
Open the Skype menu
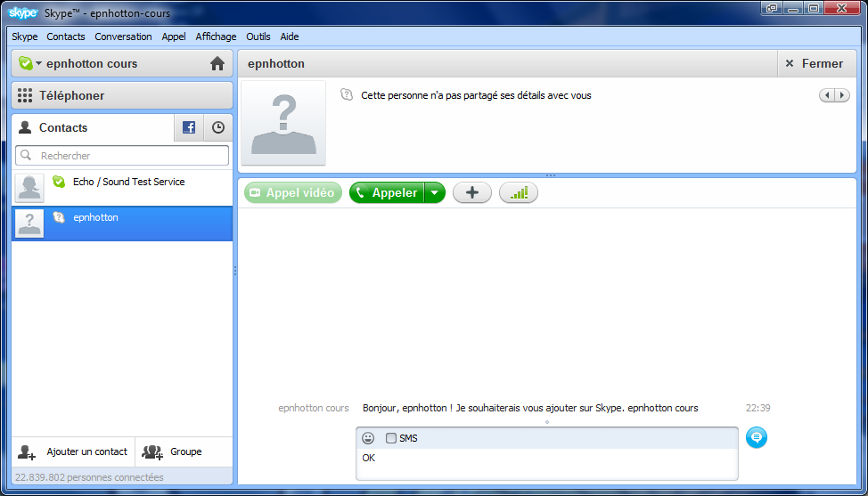pos(25,37)
